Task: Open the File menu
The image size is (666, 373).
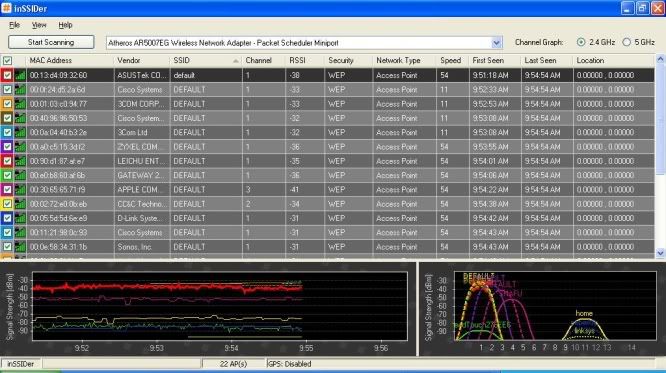Action: (x=14, y=25)
